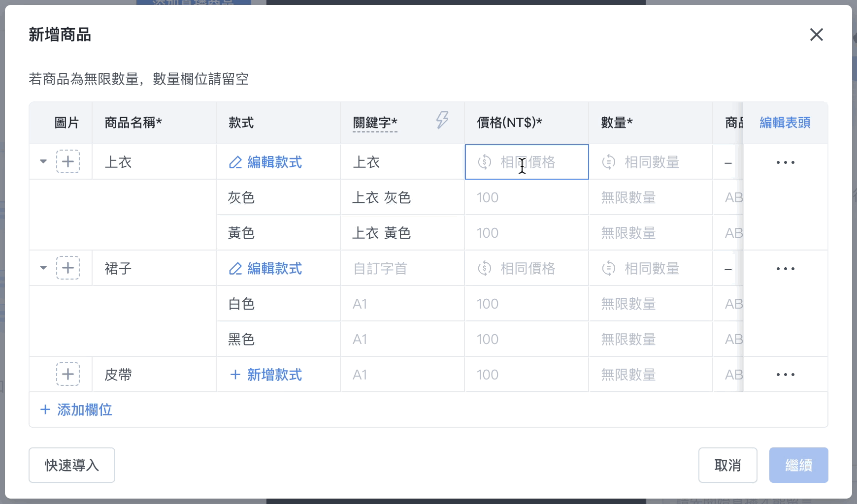
Task: Add an image for the 皮帶 product
Action: point(68,374)
